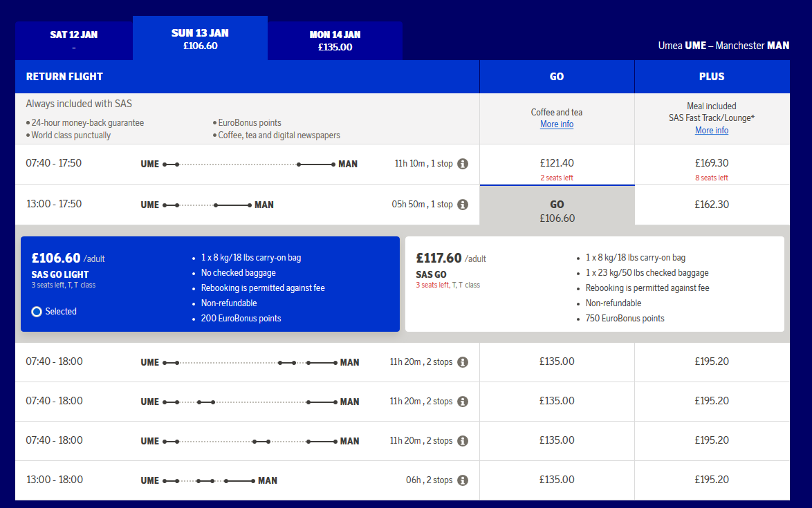Open info icon for 11h 10m flight
Screen dimensions: 812x508
pyautogui.click(x=463, y=164)
